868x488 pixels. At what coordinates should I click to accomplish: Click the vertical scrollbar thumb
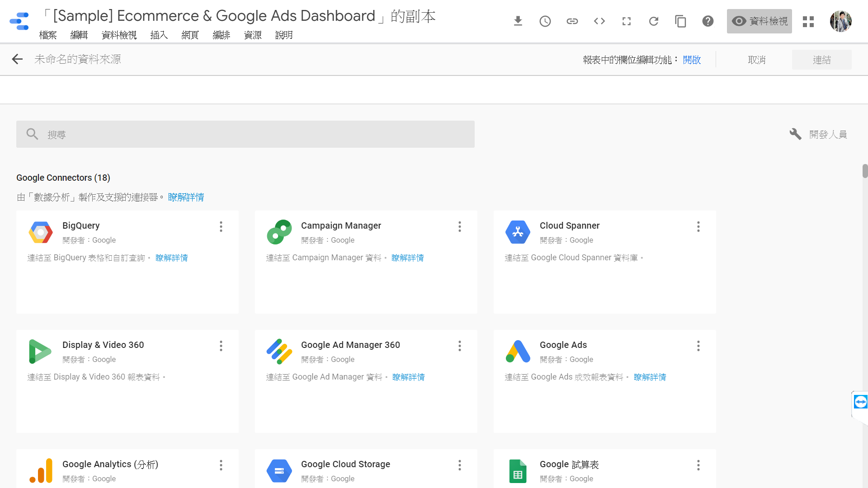865,171
